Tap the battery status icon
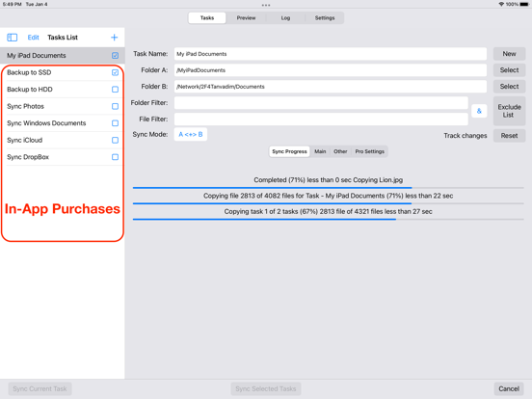The image size is (532, 399). [524, 4]
